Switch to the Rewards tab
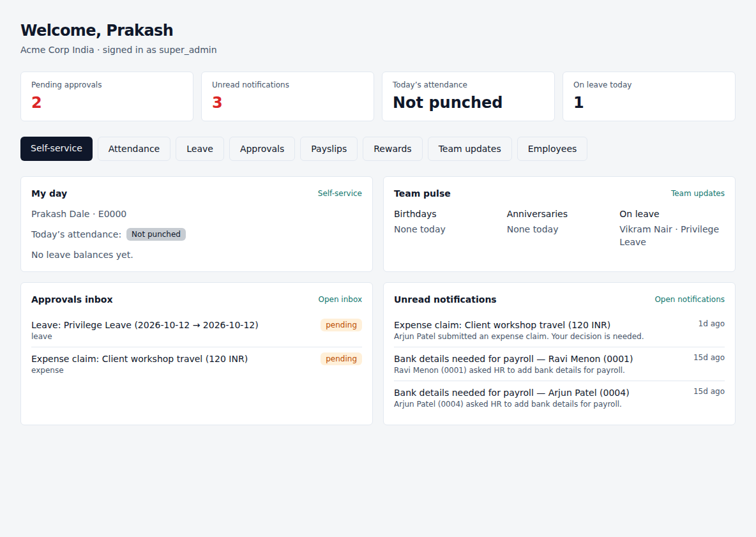This screenshot has height=537, width=756. point(393,149)
